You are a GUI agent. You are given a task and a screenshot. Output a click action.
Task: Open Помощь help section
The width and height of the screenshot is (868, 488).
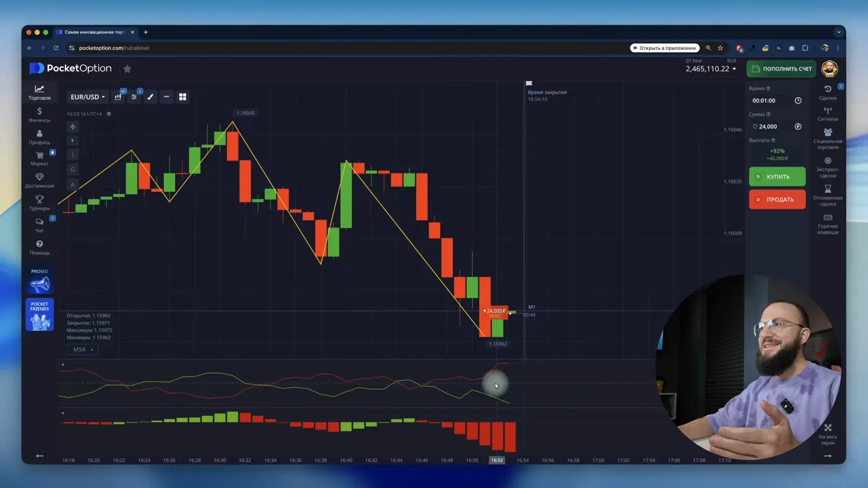(40, 248)
